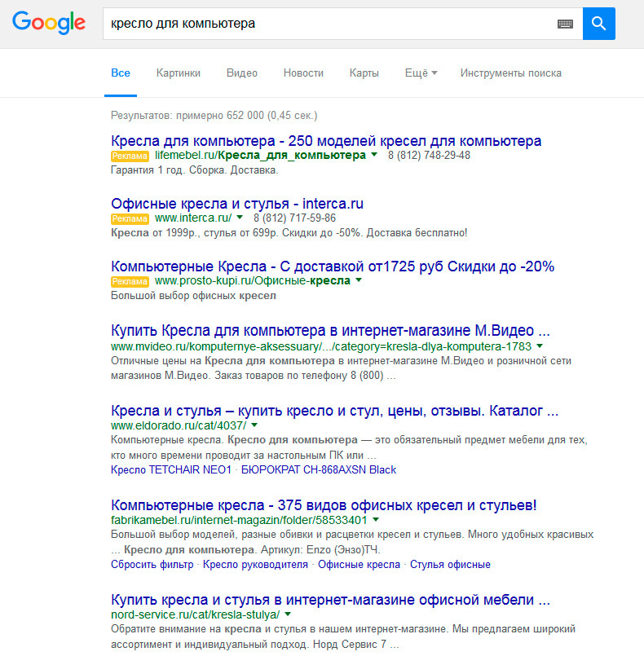The image size is (644, 665).
Task: Switch to the Картинки tab
Action: click(179, 73)
